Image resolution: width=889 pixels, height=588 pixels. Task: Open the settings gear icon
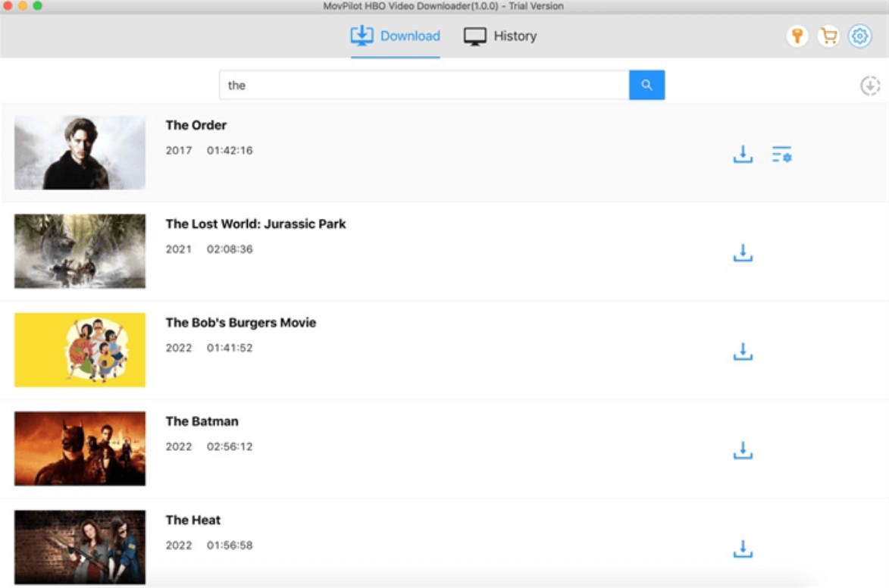[859, 36]
